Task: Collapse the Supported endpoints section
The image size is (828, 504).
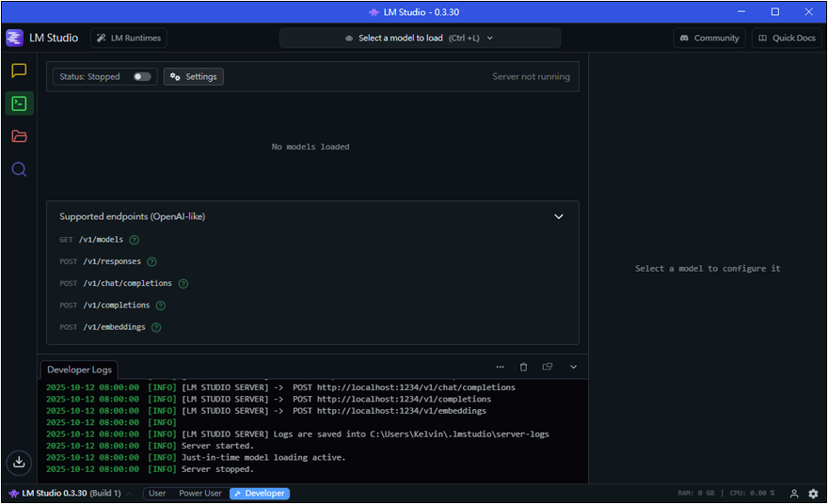Action: [x=559, y=216]
